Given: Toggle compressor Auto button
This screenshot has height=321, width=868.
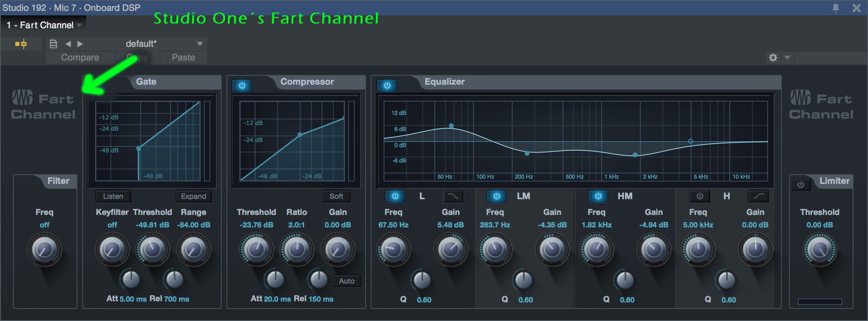Looking at the screenshot, I should 347,281.
